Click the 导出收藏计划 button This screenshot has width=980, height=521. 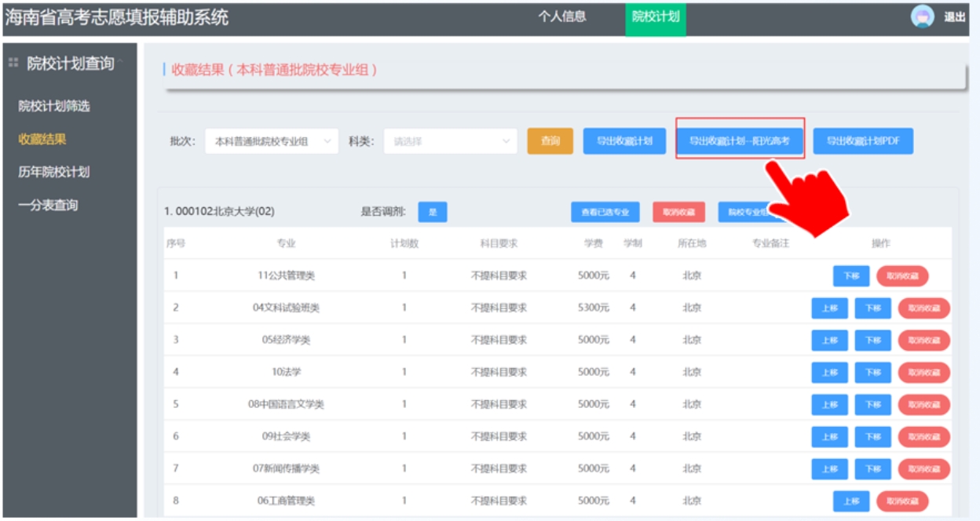(624, 141)
